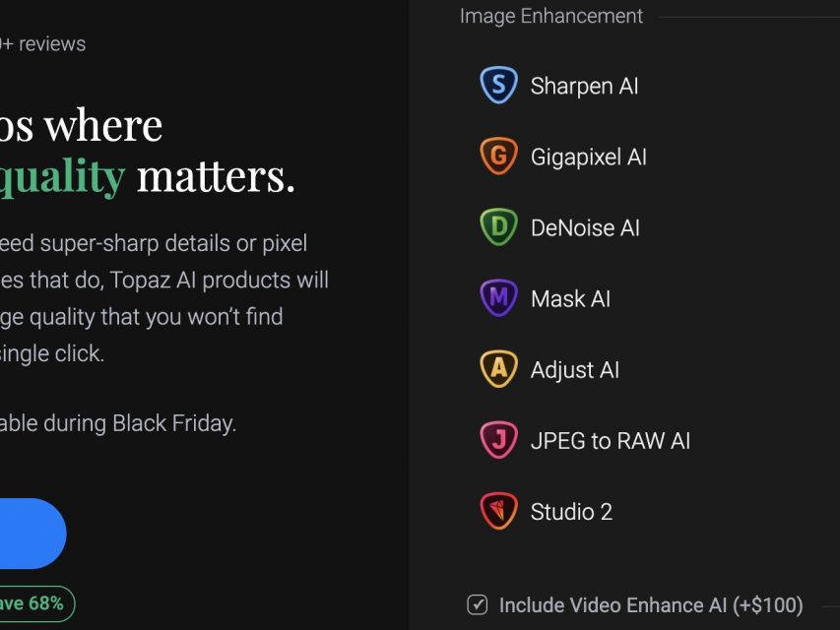Select the green DeNoise AI icon

click(x=498, y=227)
